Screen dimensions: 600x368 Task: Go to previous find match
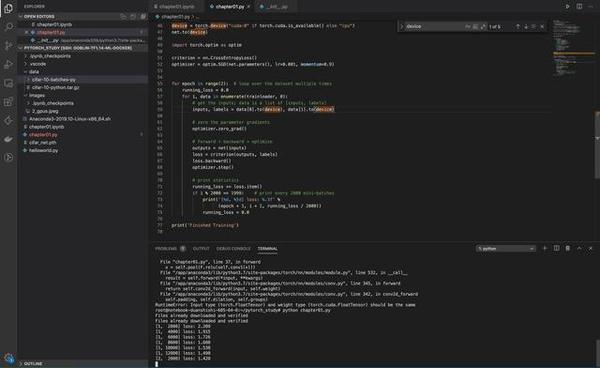518,26
